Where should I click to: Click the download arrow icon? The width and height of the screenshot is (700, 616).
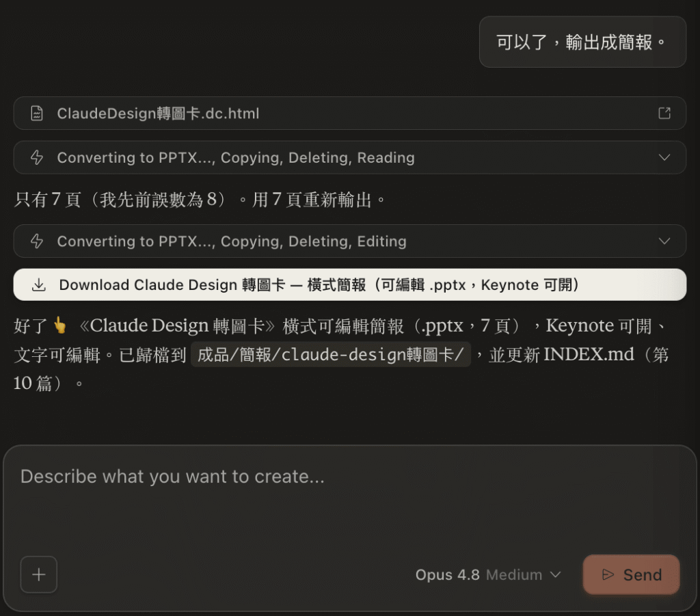point(39,285)
